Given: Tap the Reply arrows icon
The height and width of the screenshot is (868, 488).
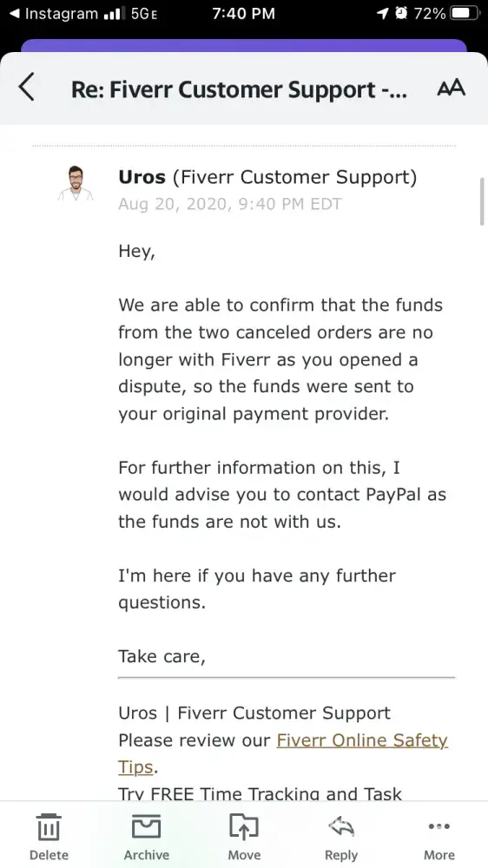Looking at the screenshot, I should point(341,827).
